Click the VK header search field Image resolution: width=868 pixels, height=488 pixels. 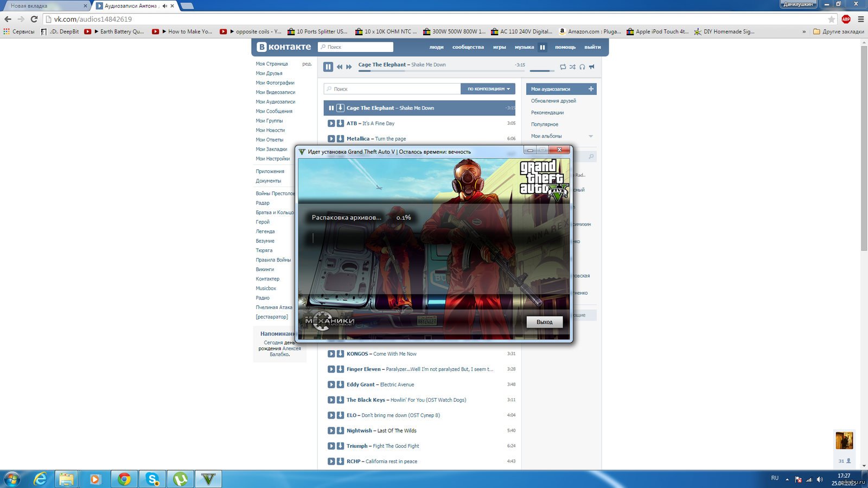[x=355, y=47]
